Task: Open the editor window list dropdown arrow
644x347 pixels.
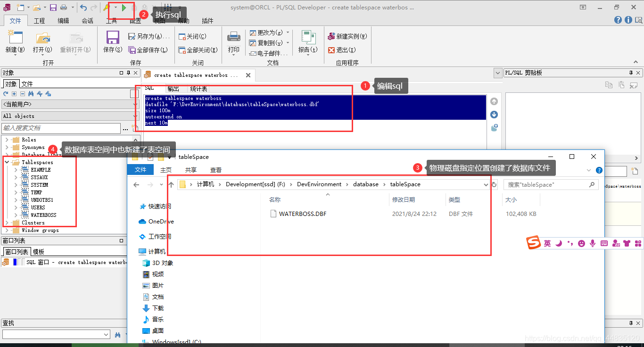Action: click(x=497, y=73)
